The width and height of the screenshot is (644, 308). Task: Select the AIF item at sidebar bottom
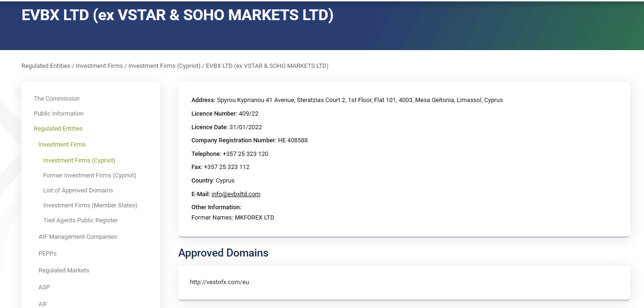pos(43,304)
